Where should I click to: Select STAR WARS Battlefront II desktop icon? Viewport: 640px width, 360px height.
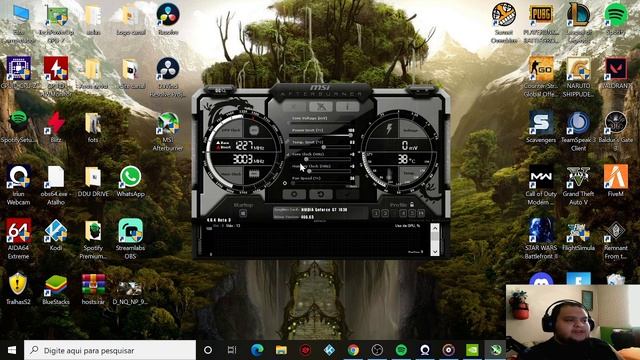click(541, 239)
